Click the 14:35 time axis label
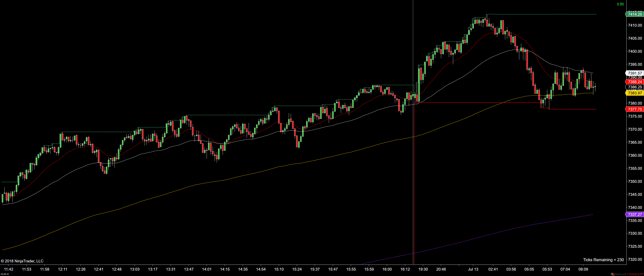The width and height of the screenshot is (644, 276). point(243,269)
